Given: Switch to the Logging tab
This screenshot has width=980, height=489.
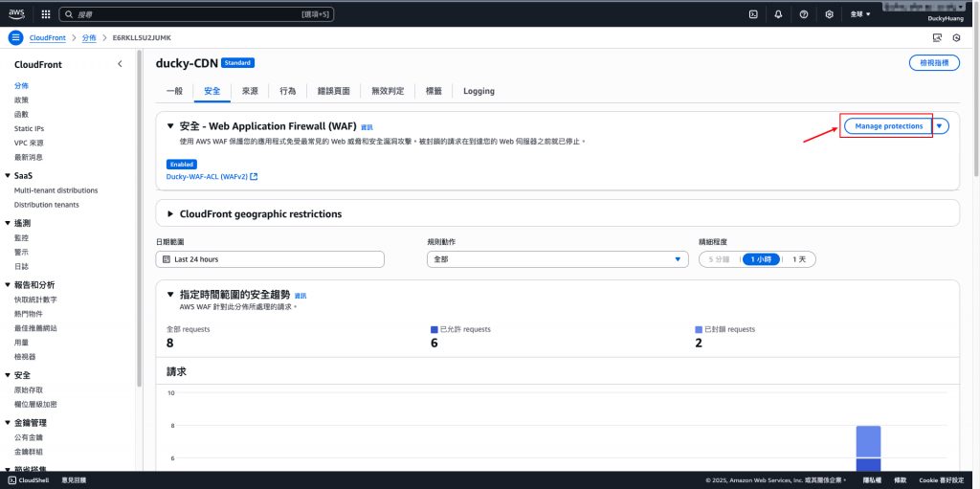Looking at the screenshot, I should pyautogui.click(x=479, y=91).
